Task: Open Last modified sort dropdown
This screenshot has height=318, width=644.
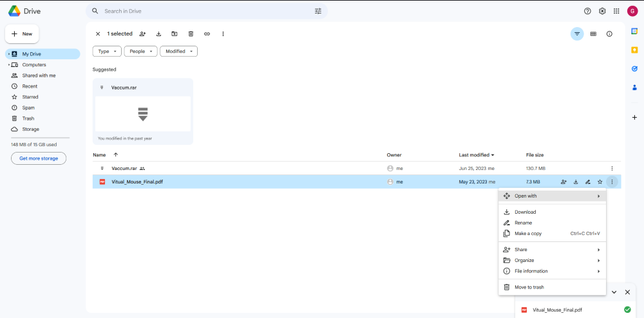Action: pyautogui.click(x=477, y=155)
